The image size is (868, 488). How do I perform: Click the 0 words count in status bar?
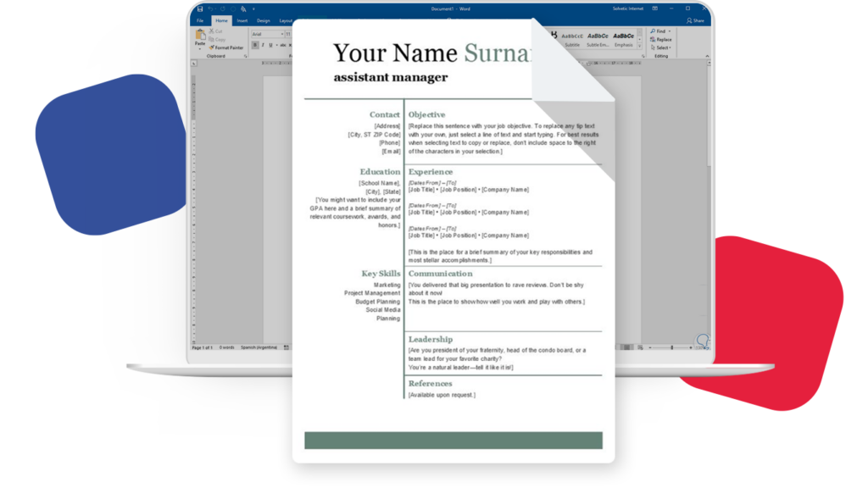tap(226, 347)
